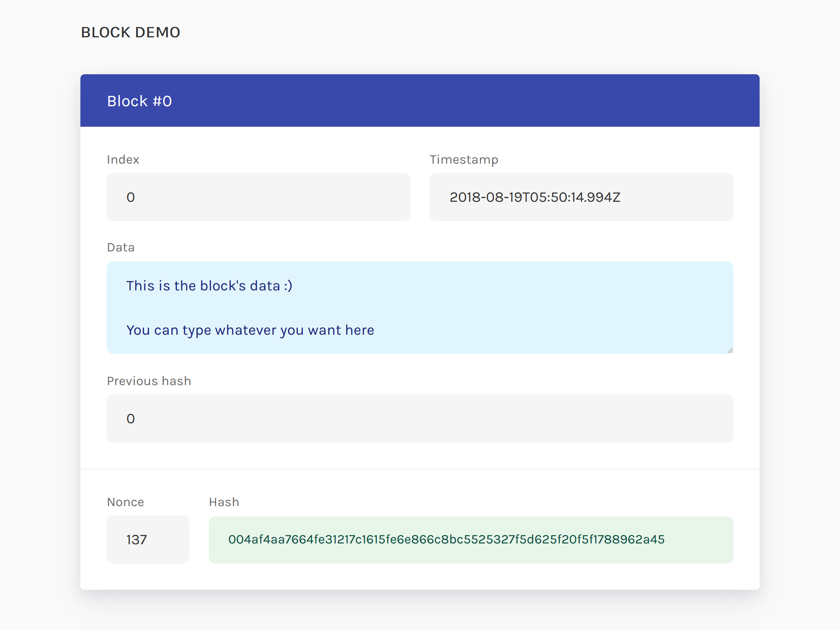Click the Nonce field label
Viewport: 840px width, 630px height.
(x=126, y=502)
